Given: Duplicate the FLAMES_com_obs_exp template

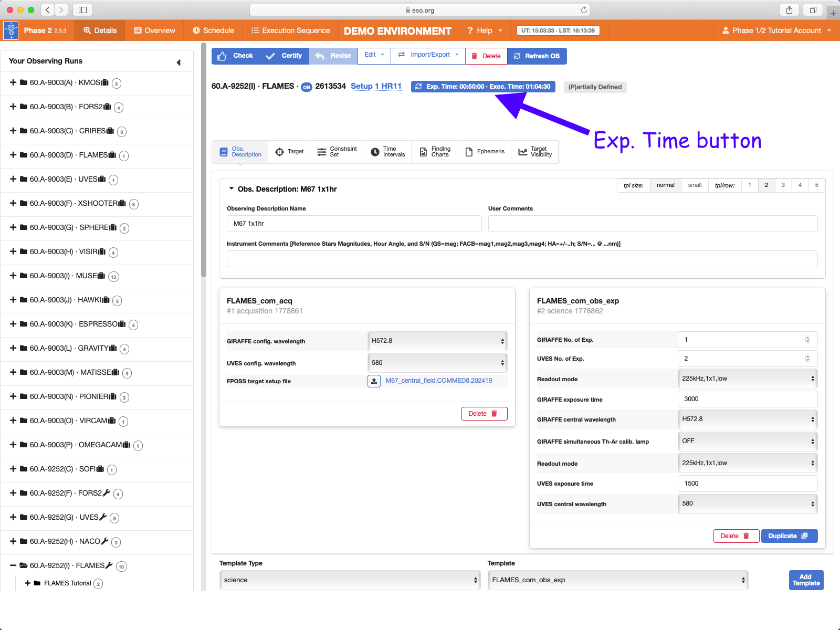Looking at the screenshot, I should (x=789, y=536).
